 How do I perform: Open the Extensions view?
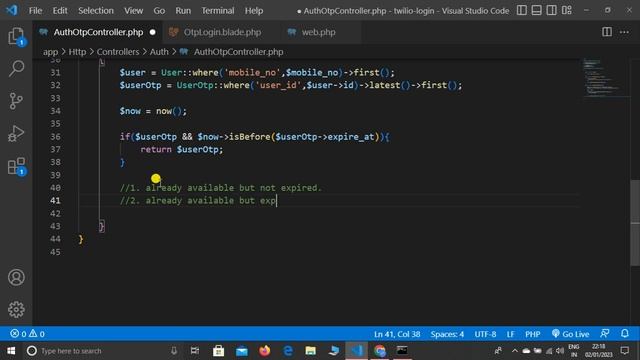[16, 166]
